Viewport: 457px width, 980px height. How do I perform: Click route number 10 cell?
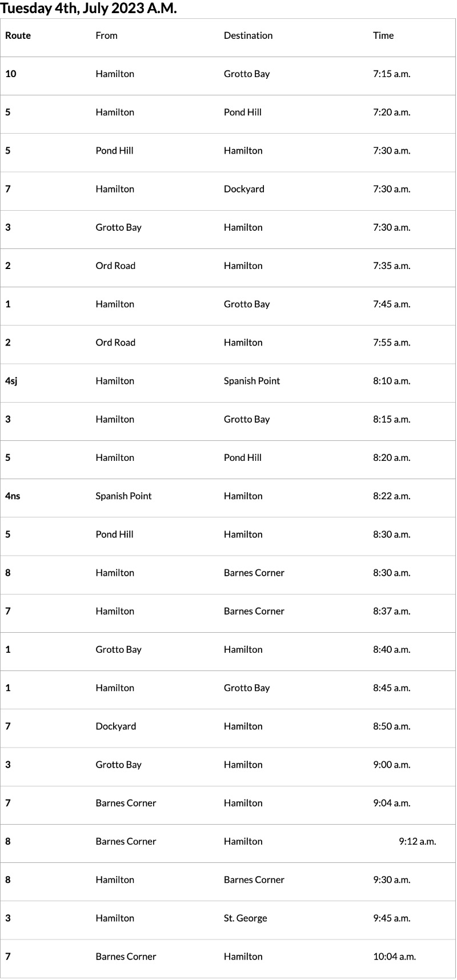click(x=11, y=74)
